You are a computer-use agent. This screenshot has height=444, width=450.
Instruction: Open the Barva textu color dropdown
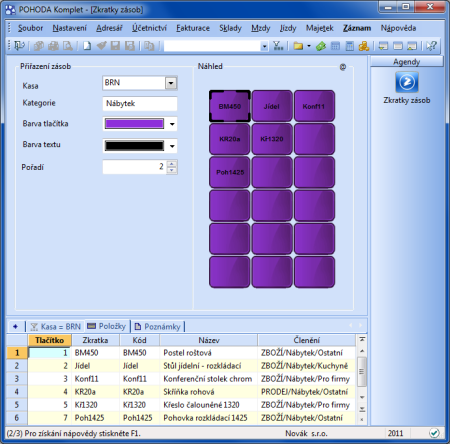point(172,146)
